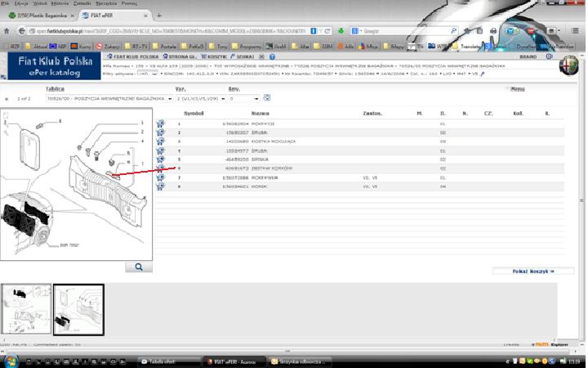Open FIAT ePER taskbar window button
Image resolution: width=588 pixels, height=368 pixels.
coord(235,361)
